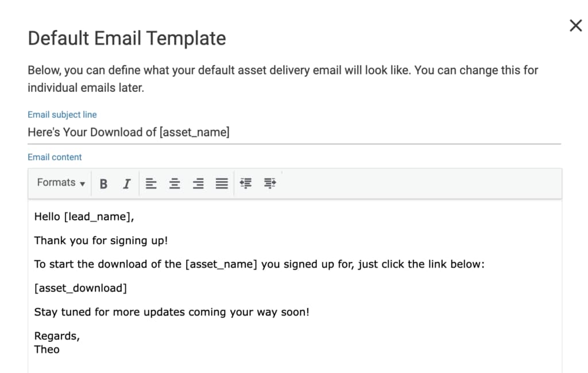588x373 pixels.
Task: Click the 'Regards,' line in the email
Action: [x=57, y=336]
